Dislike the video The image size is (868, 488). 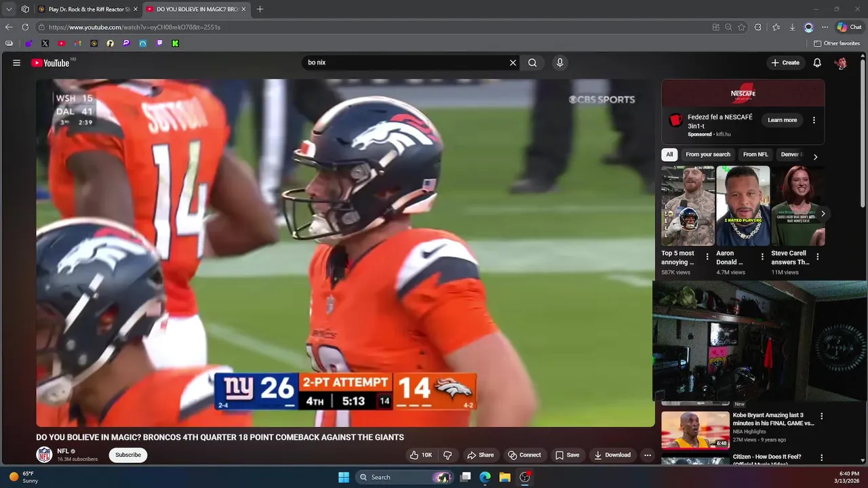tap(447, 455)
